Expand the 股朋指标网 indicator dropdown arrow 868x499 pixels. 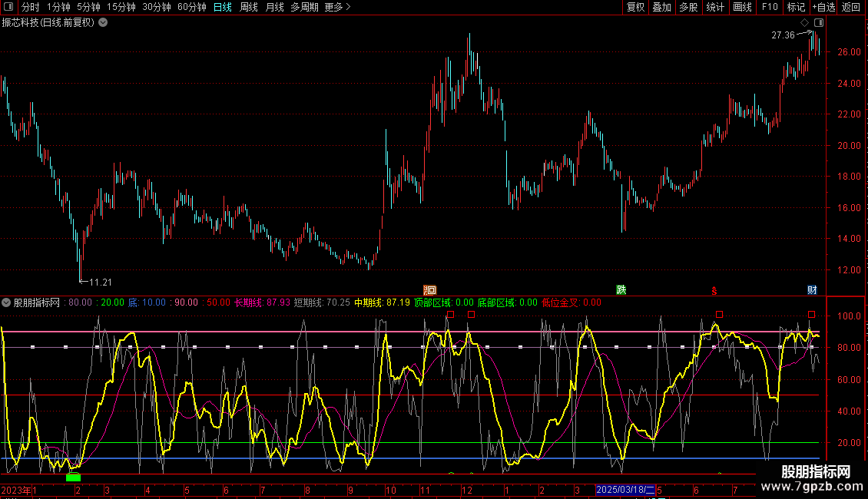(6, 302)
